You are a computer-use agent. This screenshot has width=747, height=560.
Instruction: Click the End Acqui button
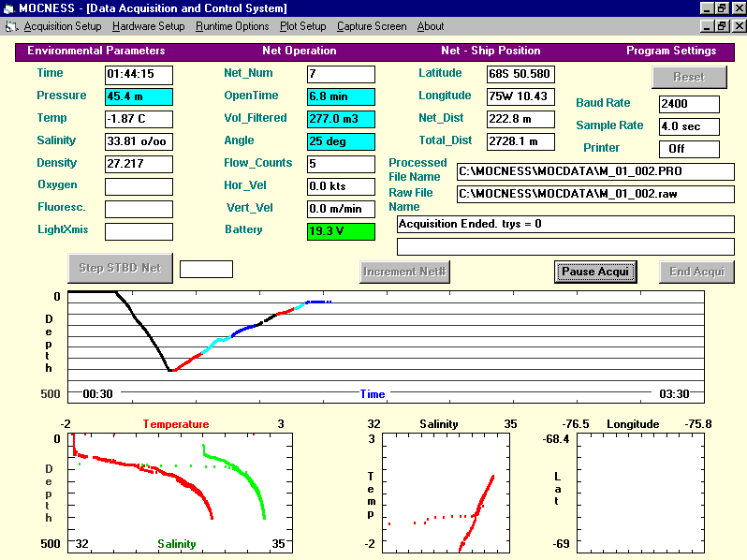point(697,272)
